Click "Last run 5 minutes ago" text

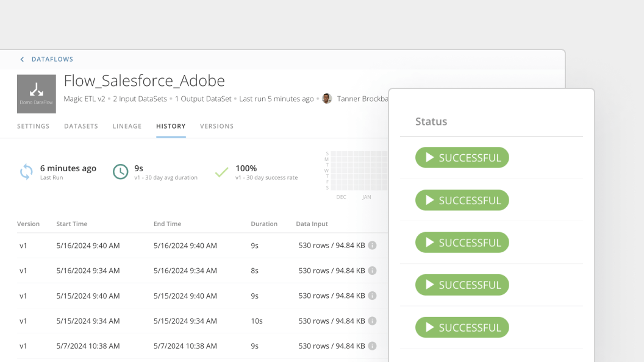pyautogui.click(x=276, y=99)
